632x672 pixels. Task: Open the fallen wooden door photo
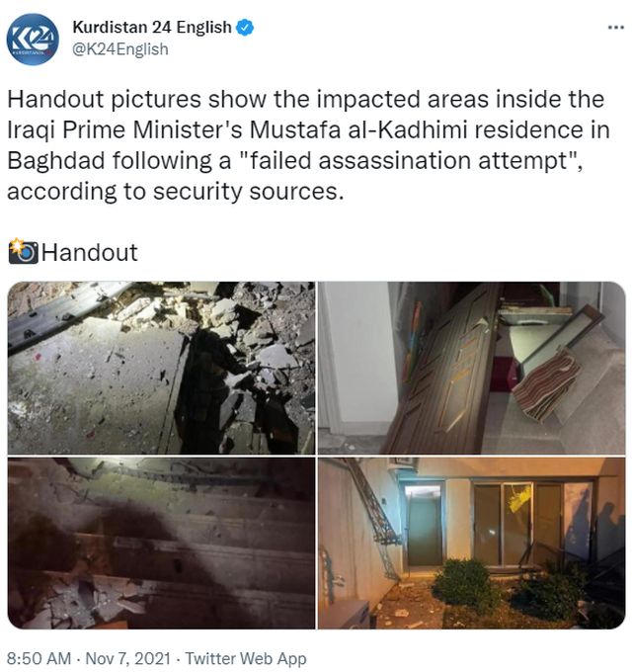pyautogui.click(x=471, y=368)
